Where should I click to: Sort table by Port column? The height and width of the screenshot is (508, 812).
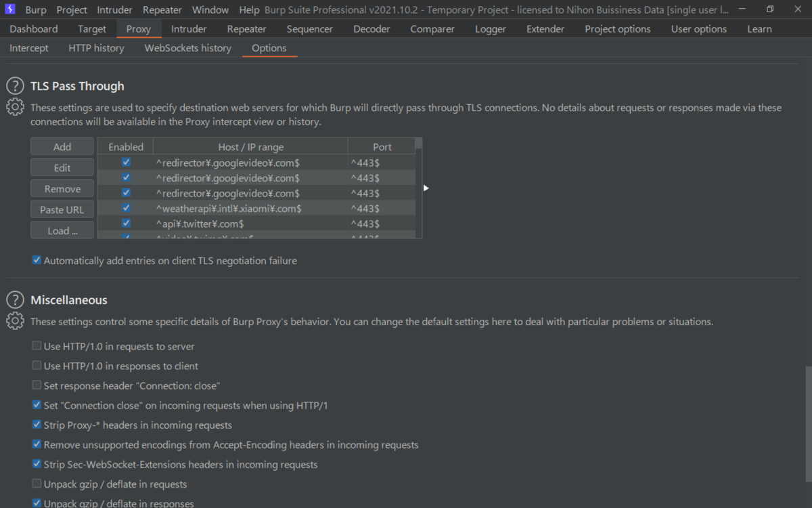382,147
